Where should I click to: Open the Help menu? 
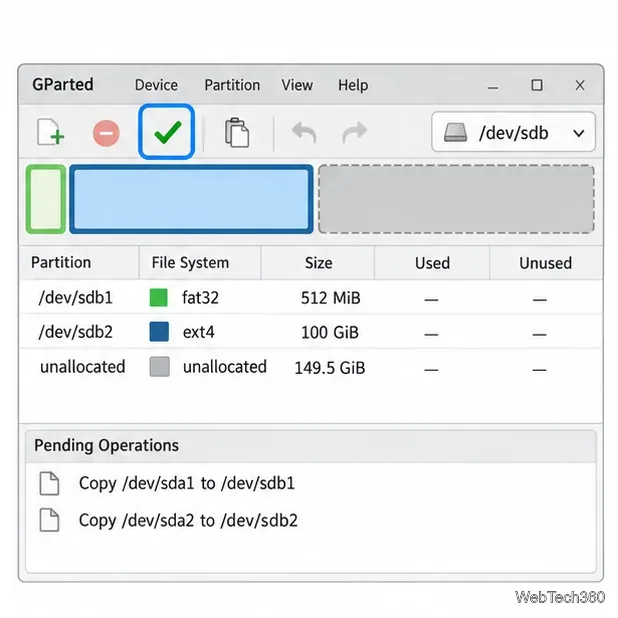click(353, 85)
